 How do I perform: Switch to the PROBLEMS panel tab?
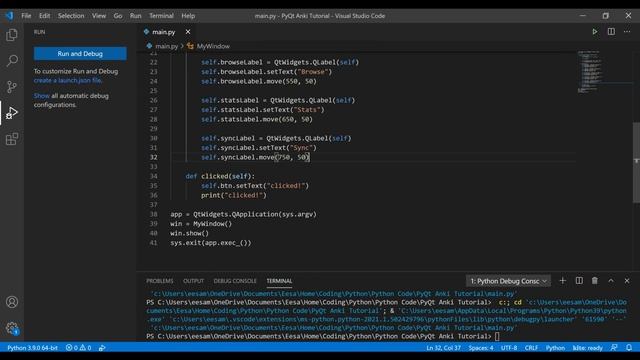click(160, 281)
